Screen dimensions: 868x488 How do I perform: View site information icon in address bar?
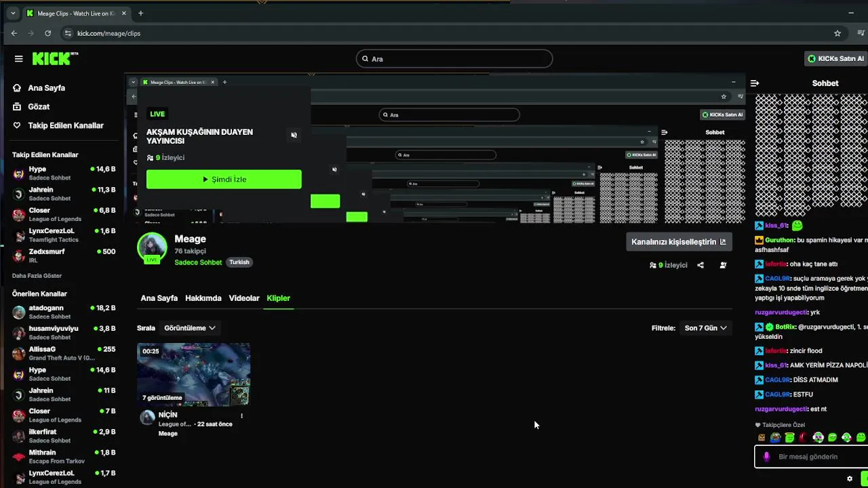67,33
